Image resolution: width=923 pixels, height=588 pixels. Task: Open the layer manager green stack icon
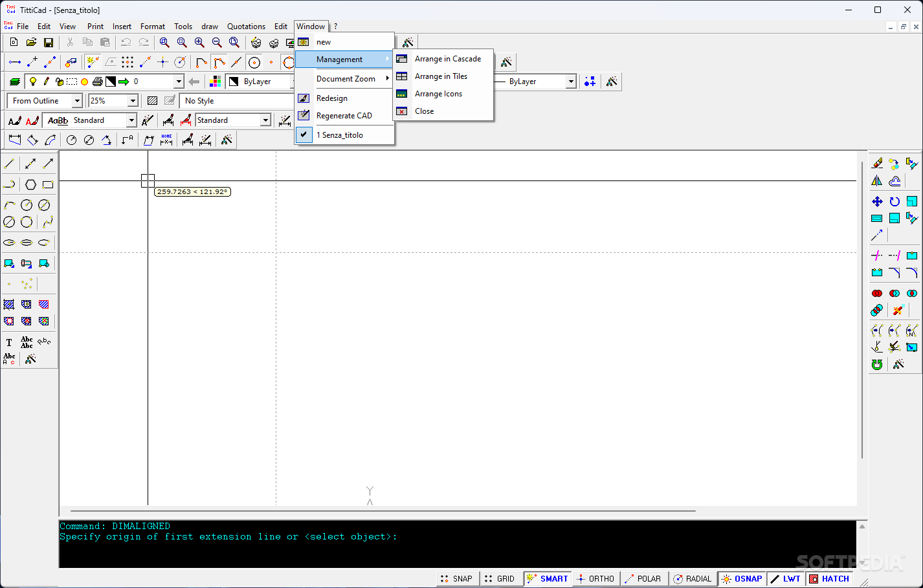(15, 82)
